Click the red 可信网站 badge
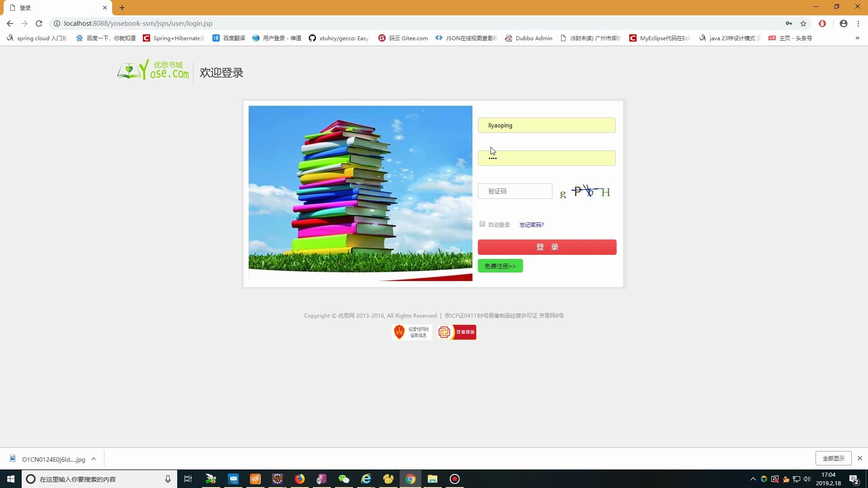 (x=456, y=332)
